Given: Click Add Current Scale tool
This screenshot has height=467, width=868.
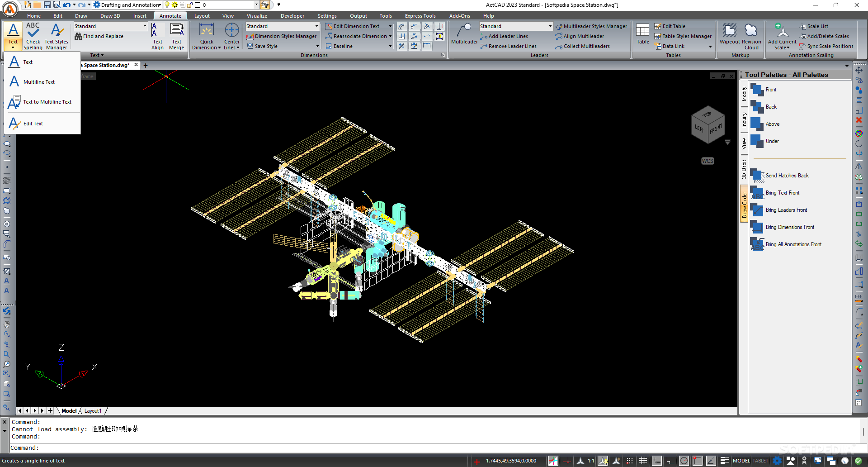Looking at the screenshot, I should click(782, 36).
